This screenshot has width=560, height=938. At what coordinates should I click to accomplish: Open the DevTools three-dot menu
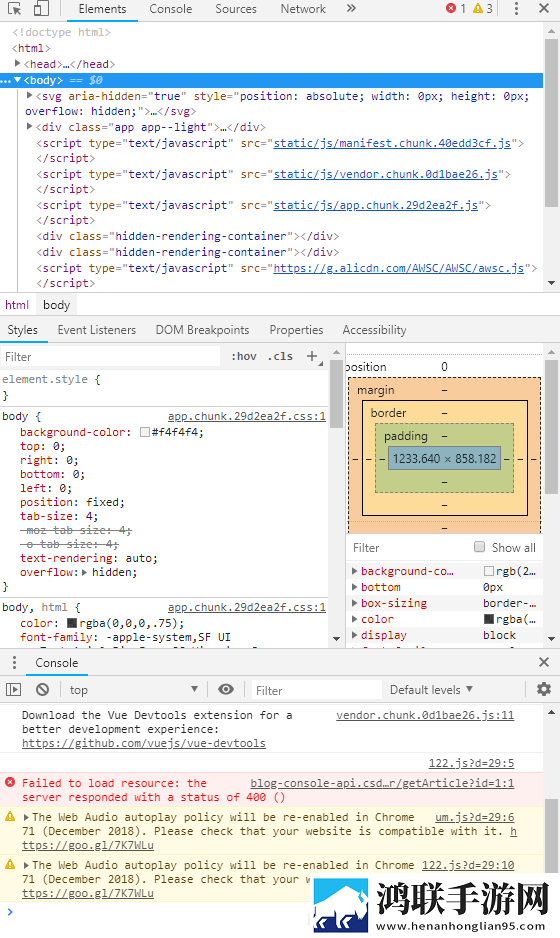[516, 9]
